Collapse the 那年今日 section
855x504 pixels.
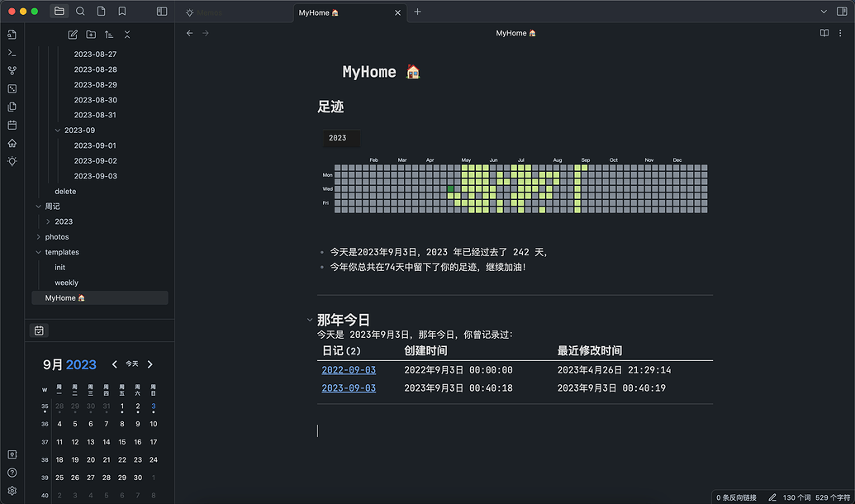[x=310, y=320]
